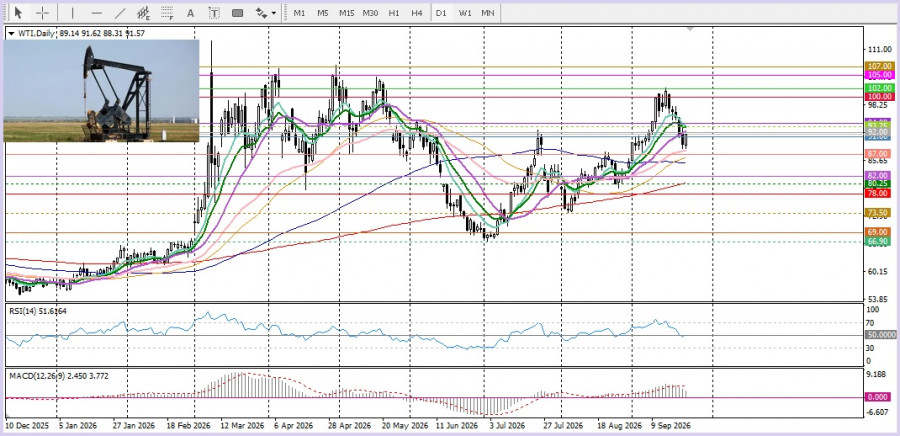
Task: Select the text label 'T' tool
Action: tap(214, 13)
